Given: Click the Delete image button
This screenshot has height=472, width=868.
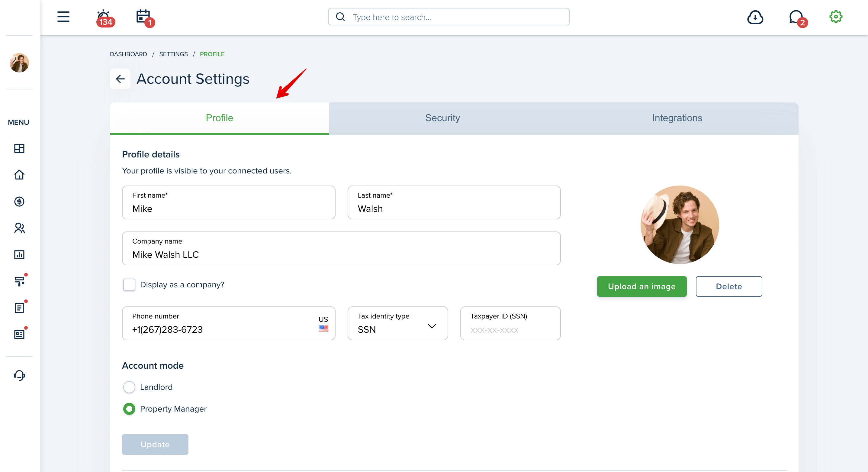Looking at the screenshot, I should tap(729, 286).
